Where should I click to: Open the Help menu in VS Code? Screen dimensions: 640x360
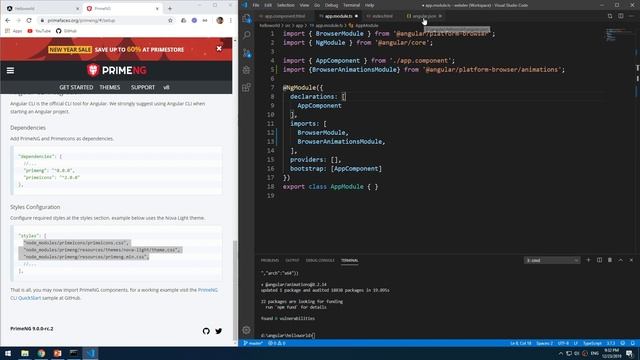tap(369, 5)
